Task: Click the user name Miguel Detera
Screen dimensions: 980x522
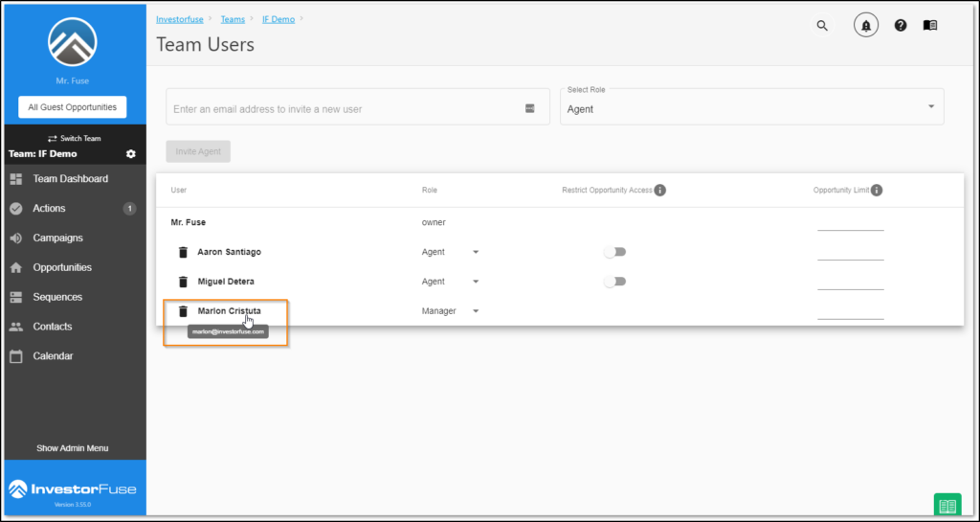Action: [226, 282]
